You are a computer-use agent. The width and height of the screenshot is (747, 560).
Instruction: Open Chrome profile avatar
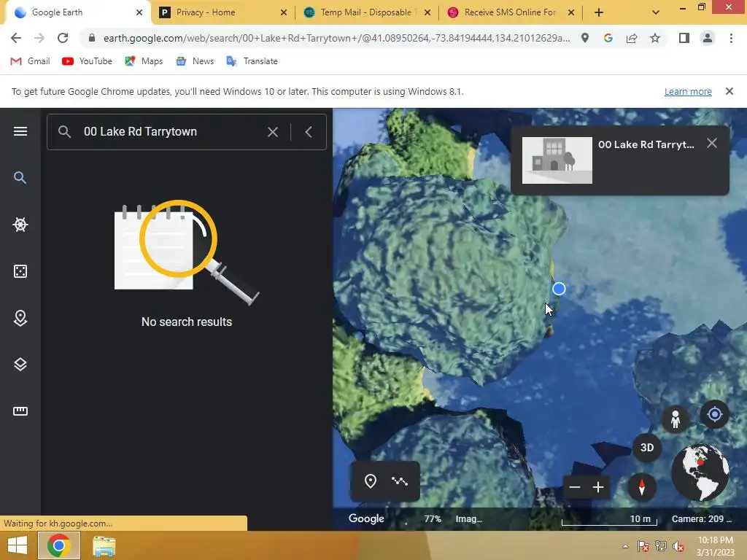[708, 38]
